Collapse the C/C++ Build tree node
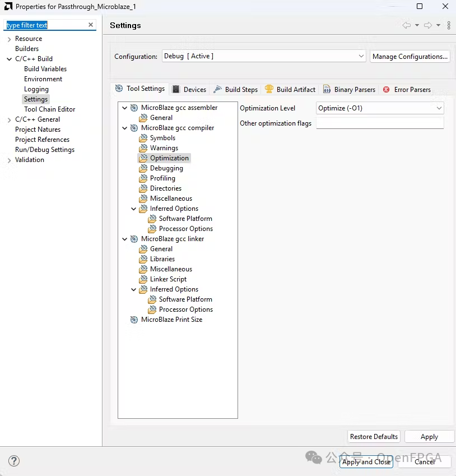This screenshot has width=456, height=476. pyautogui.click(x=9, y=59)
